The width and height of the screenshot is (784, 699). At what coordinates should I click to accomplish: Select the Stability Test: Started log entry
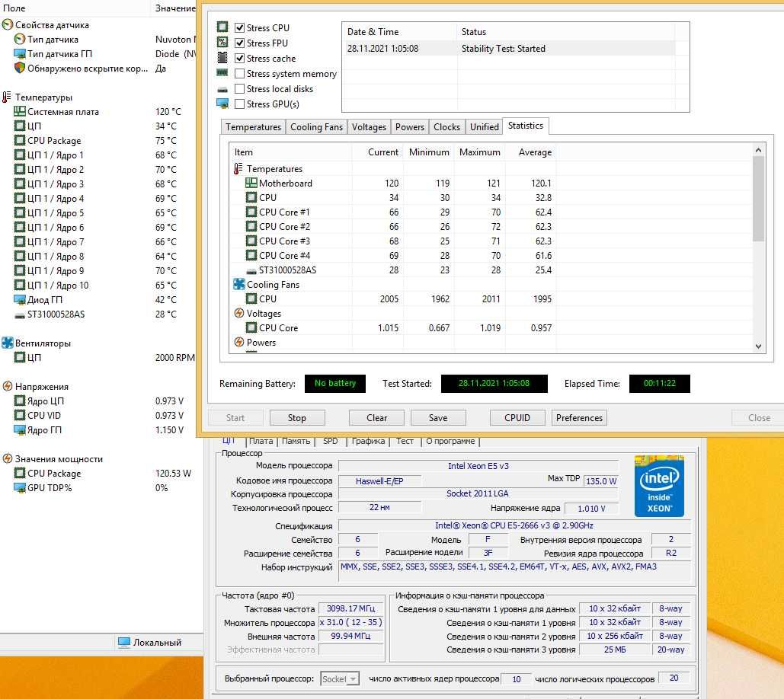point(510,49)
